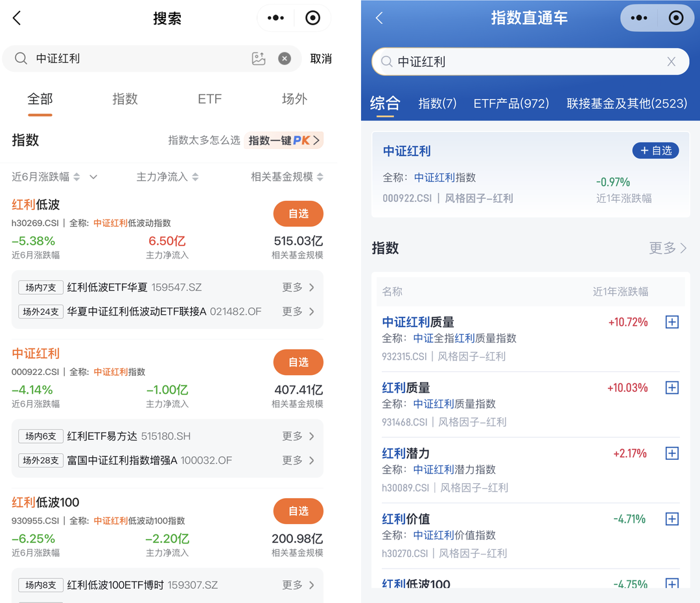Open 红利价值 index row
Screen dimensions: 700x603
[530, 535]
